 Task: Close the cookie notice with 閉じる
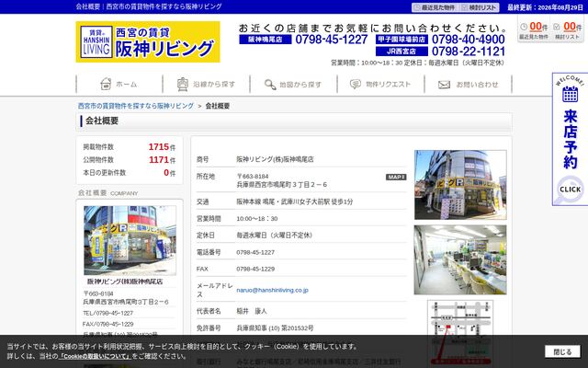[x=562, y=351]
